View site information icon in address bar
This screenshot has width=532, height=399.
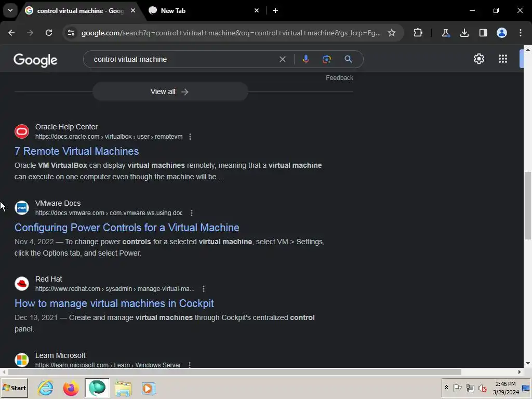pyautogui.click(x=71, y=33)
